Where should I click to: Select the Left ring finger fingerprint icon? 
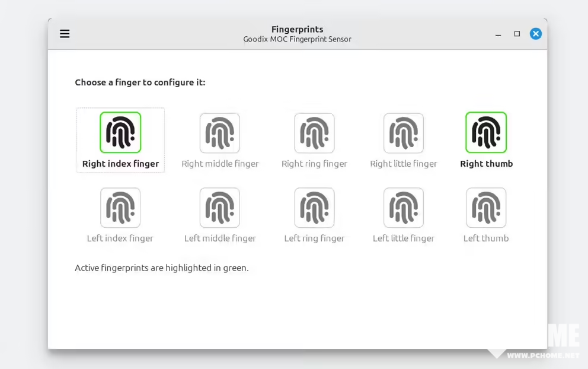point(314,208)
